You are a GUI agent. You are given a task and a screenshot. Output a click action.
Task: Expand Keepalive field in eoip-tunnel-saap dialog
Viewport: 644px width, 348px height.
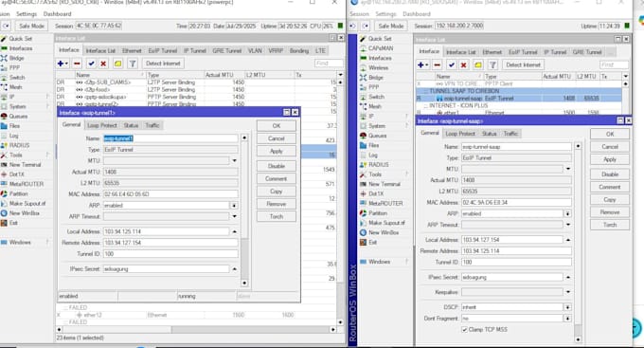click(x=568, y=292)
